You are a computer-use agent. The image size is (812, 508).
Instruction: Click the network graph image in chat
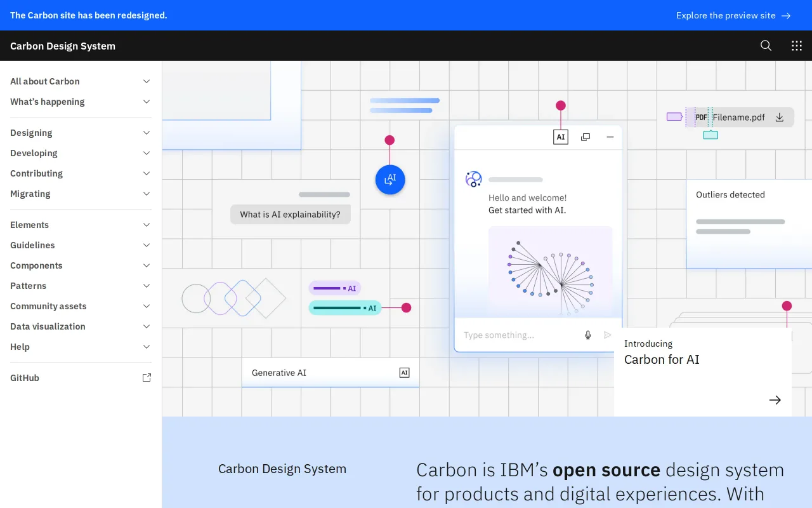551,272
